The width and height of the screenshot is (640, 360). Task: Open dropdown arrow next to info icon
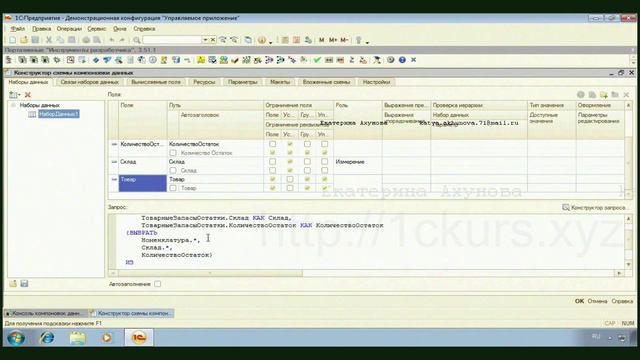click(x=270, y=41)
